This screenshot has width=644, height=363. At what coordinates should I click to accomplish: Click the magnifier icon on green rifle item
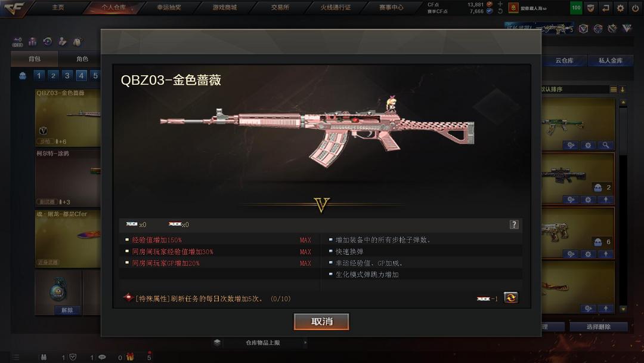click(x=606, y=145)
